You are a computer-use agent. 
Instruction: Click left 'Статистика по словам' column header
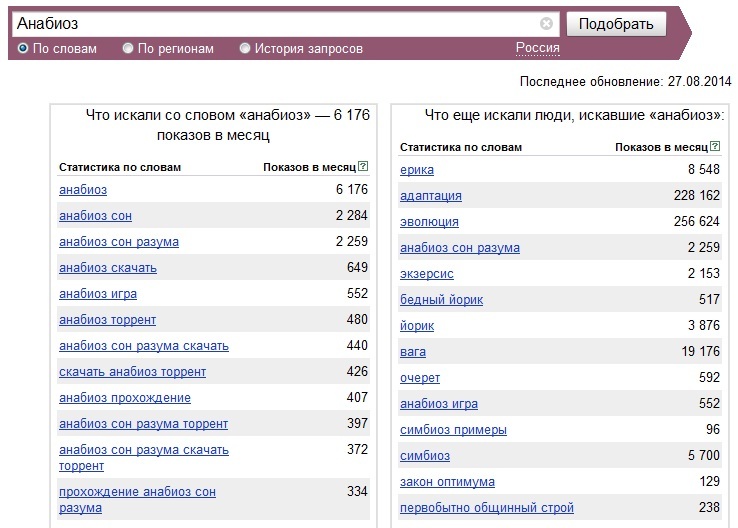coord(120,167)
